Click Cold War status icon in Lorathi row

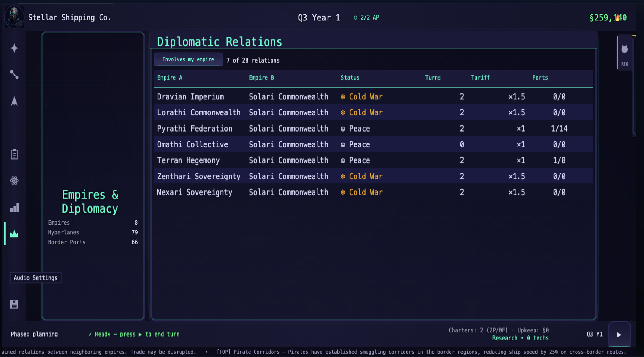343,113
